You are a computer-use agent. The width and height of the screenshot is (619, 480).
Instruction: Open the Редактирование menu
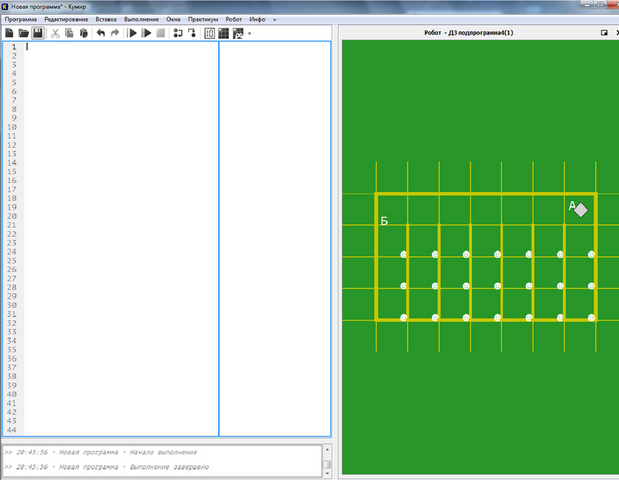pos(66,19)
